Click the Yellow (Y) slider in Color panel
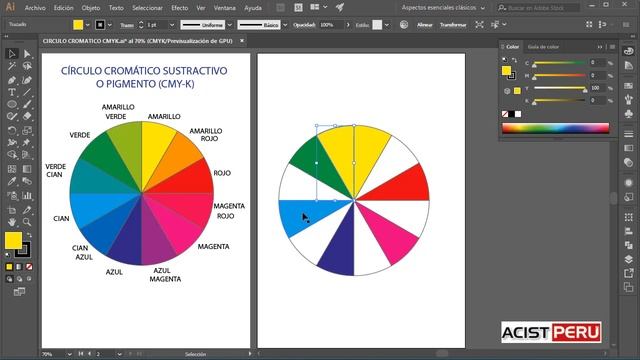This screenshot has height=360, width=640. 559,88
